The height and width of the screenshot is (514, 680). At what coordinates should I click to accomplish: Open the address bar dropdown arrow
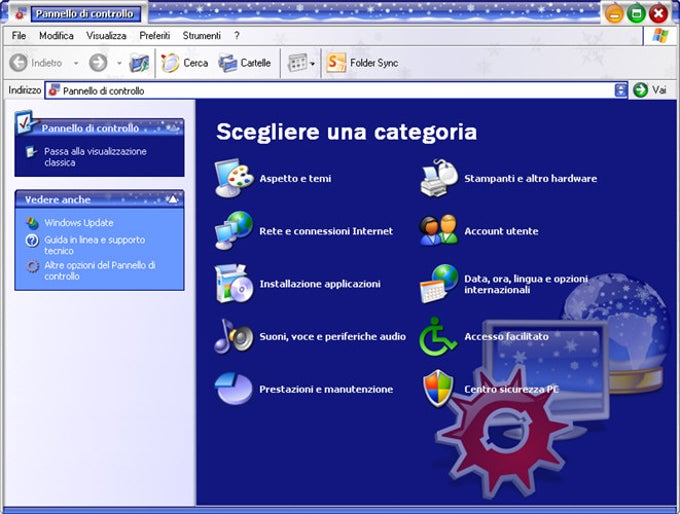(x=621, y=90)
